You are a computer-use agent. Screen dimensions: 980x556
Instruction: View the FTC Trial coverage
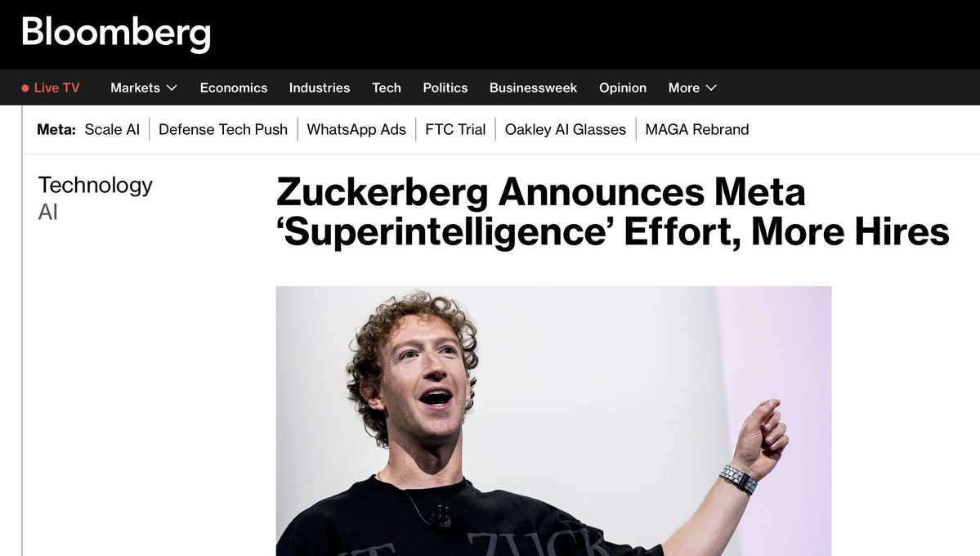coord(454,129)
